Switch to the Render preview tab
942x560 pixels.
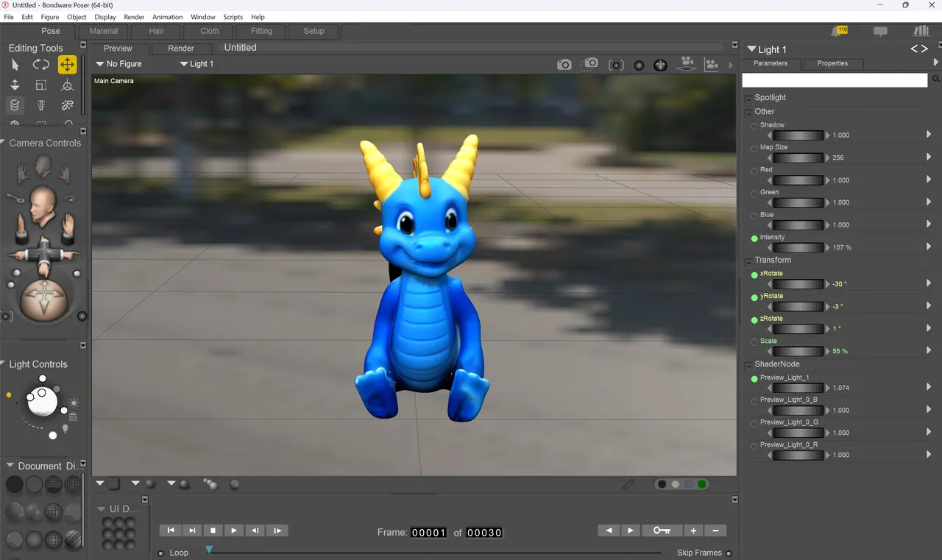point(181,48)
